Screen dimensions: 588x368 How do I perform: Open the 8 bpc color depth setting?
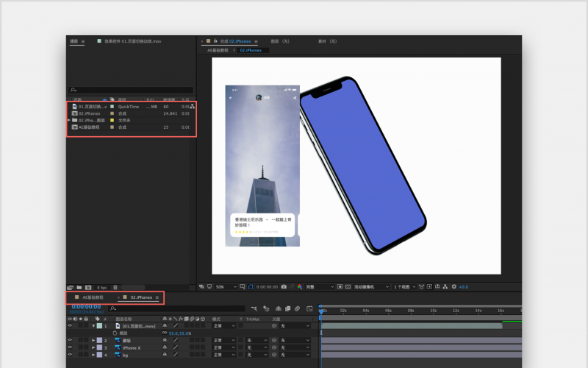pos(102,288)
